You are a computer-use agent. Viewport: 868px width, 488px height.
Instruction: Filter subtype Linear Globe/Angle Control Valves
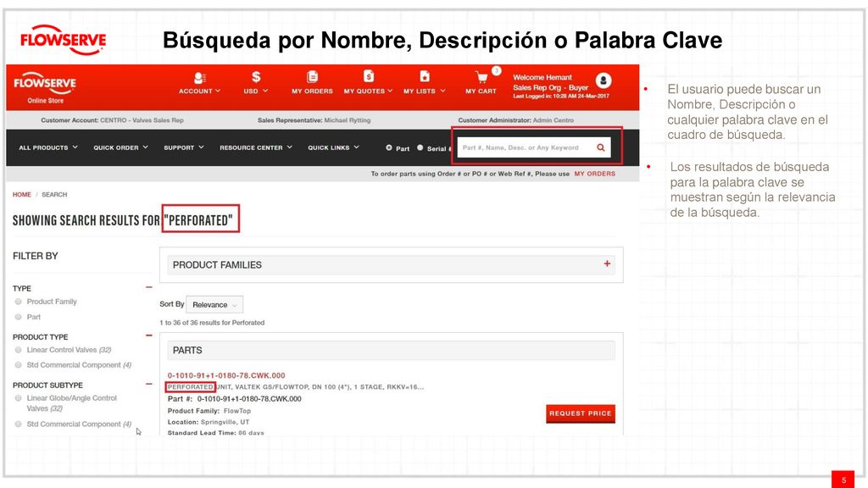click(x=19, y=398)
